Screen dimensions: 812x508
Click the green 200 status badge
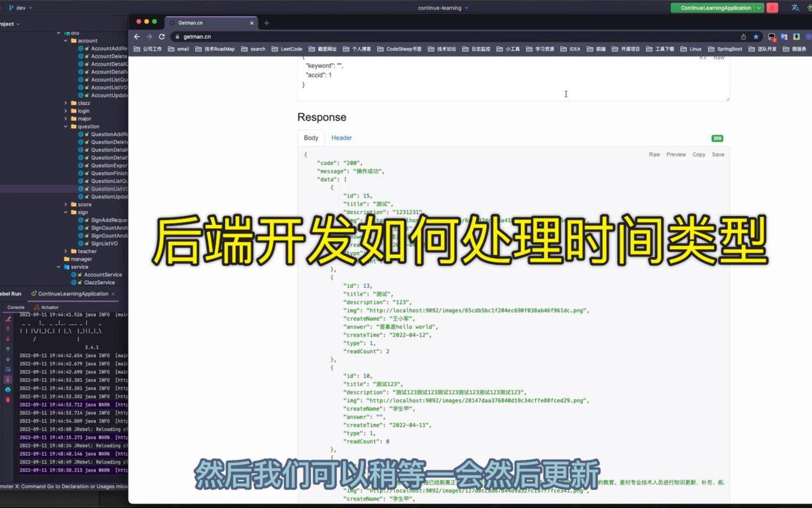point(717,138)
